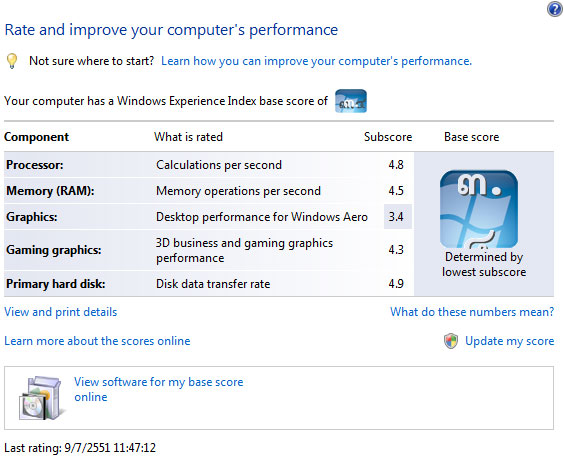564x458 pixels.
Task: Click the small base score badge icon
Action: click(x=351, y=101)
